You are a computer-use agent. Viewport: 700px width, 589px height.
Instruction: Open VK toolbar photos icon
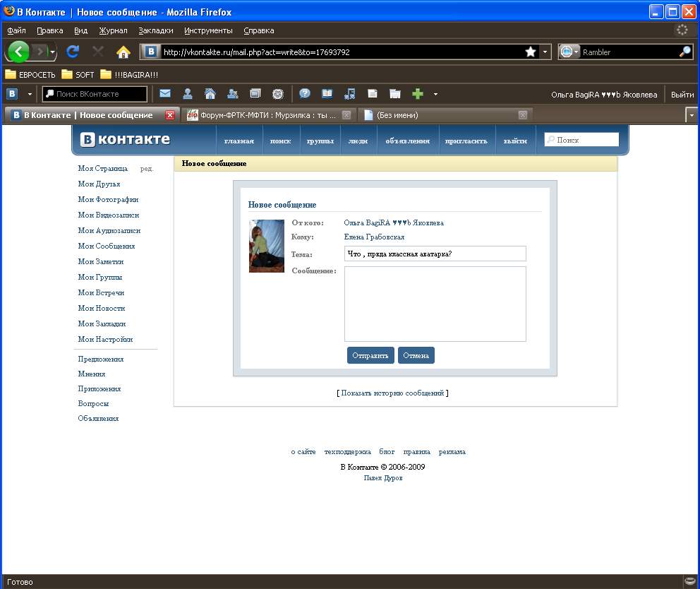coord(255,94)
